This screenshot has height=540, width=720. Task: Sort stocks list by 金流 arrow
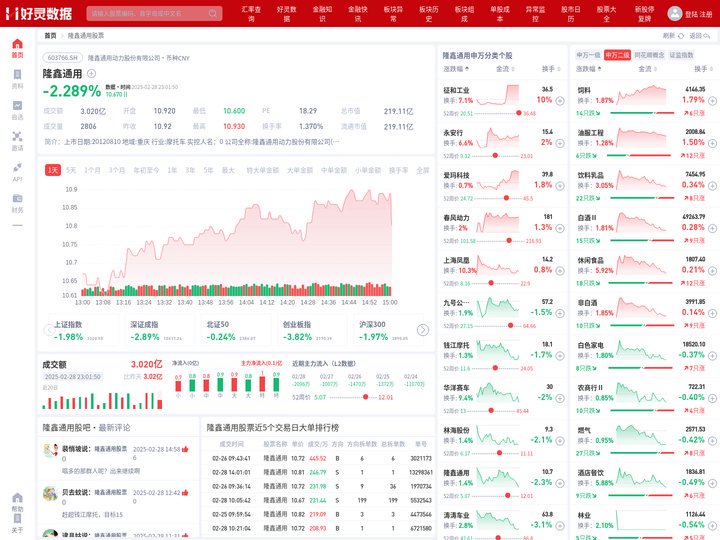513,69
